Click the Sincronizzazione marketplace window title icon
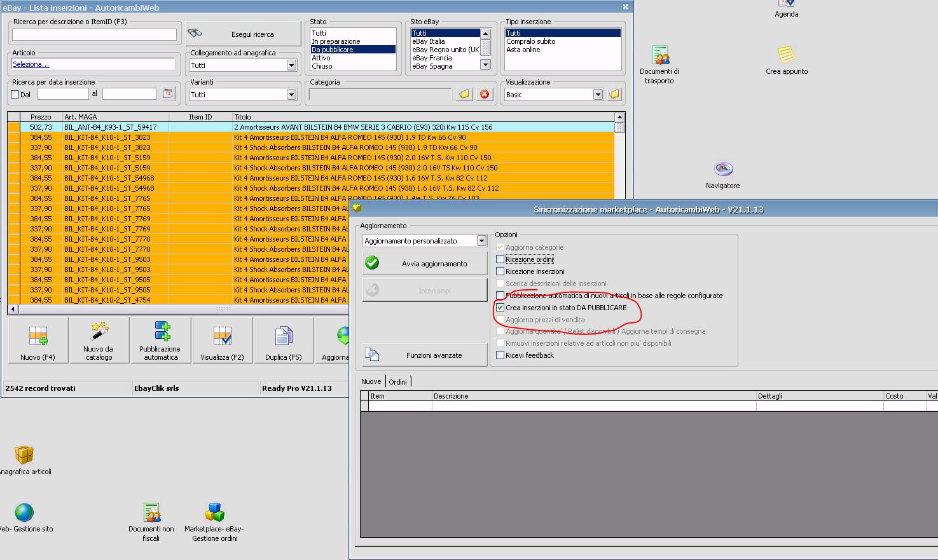938x560 pixels. 357,208
